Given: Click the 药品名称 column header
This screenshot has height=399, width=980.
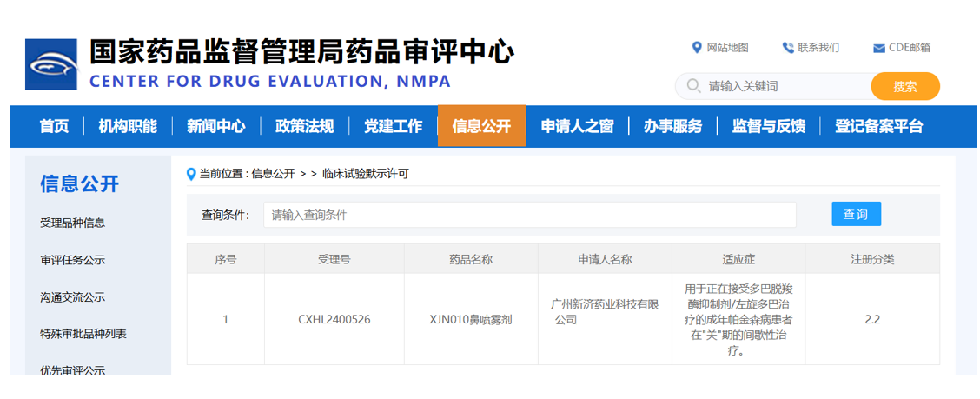Looking at the screenshot, I should (471, 259).
